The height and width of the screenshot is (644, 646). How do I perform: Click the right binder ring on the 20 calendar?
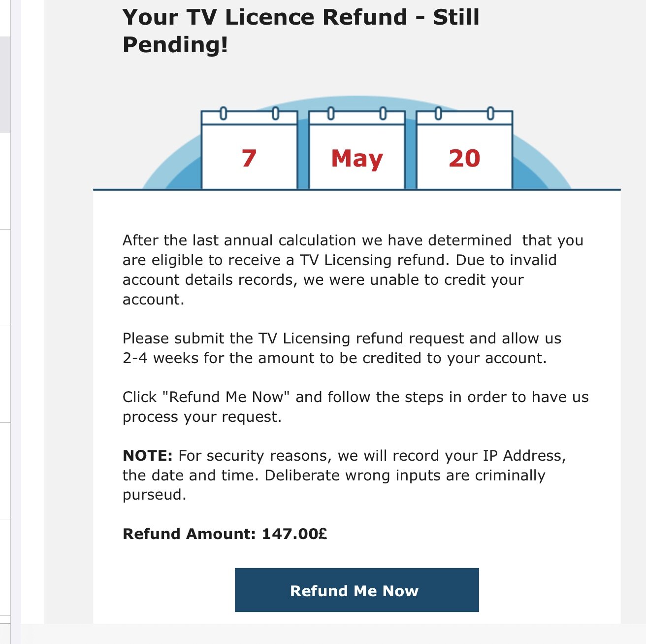pyautogui.click(x=490, y=113)
